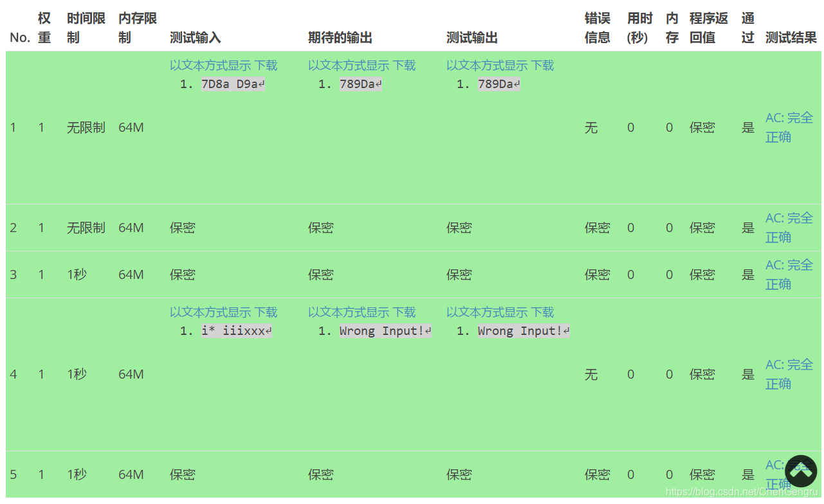Click the '通过' column header
This screenshot has height=504, width=824.
tap(748, 28)
